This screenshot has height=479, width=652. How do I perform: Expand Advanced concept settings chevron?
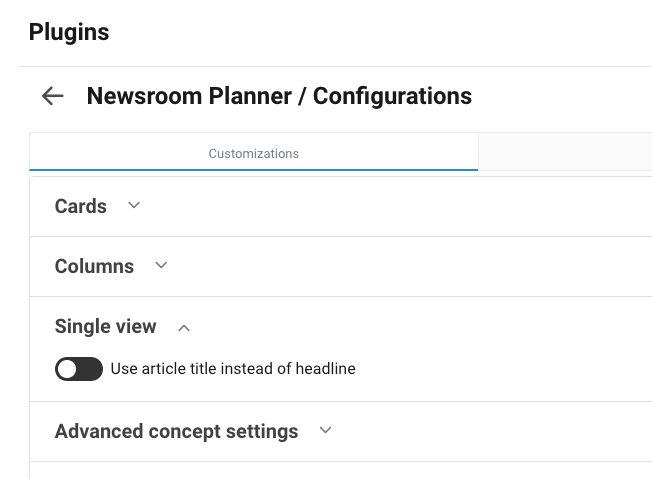point(325,431)
